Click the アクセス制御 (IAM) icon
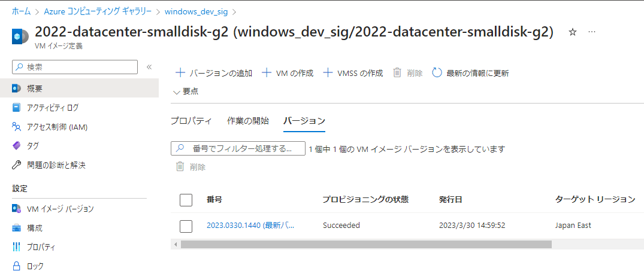 [x=16, y=127]
